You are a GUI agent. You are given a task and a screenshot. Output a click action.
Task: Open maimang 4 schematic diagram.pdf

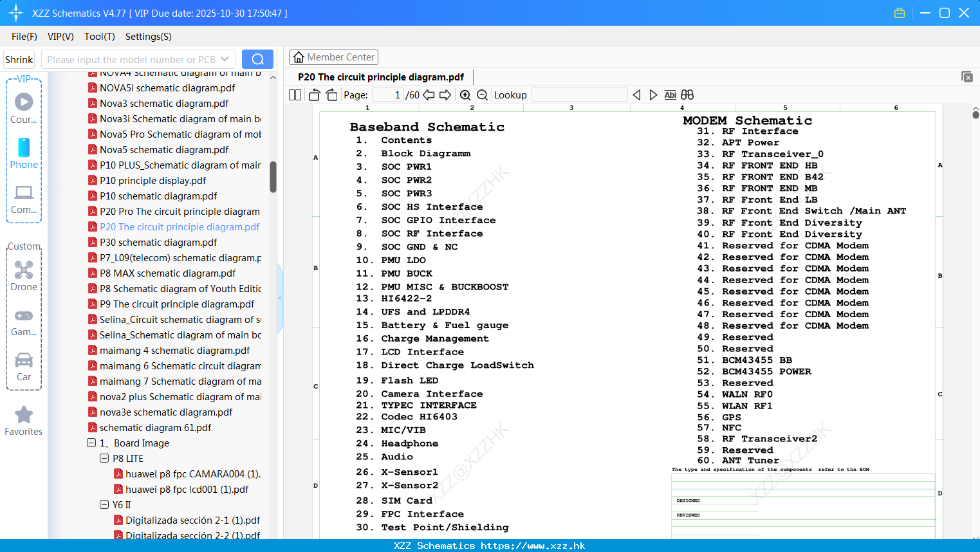tap(175, 350)
